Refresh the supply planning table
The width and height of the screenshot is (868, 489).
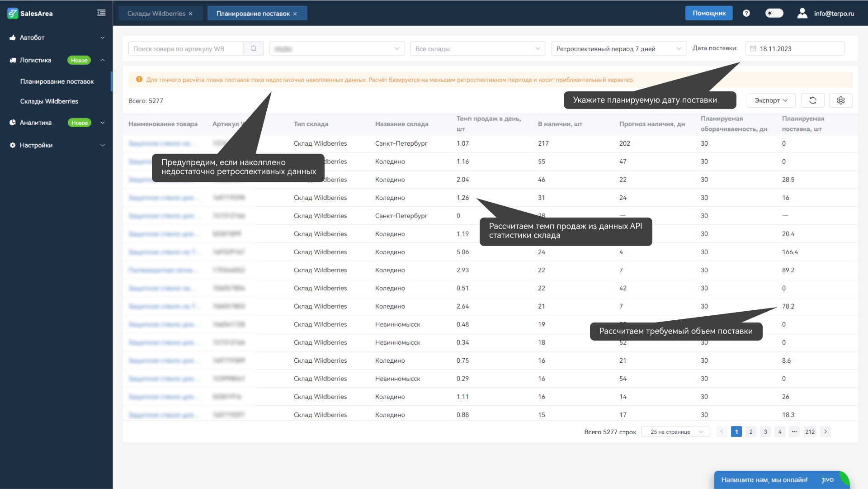[x=813, y=100]
